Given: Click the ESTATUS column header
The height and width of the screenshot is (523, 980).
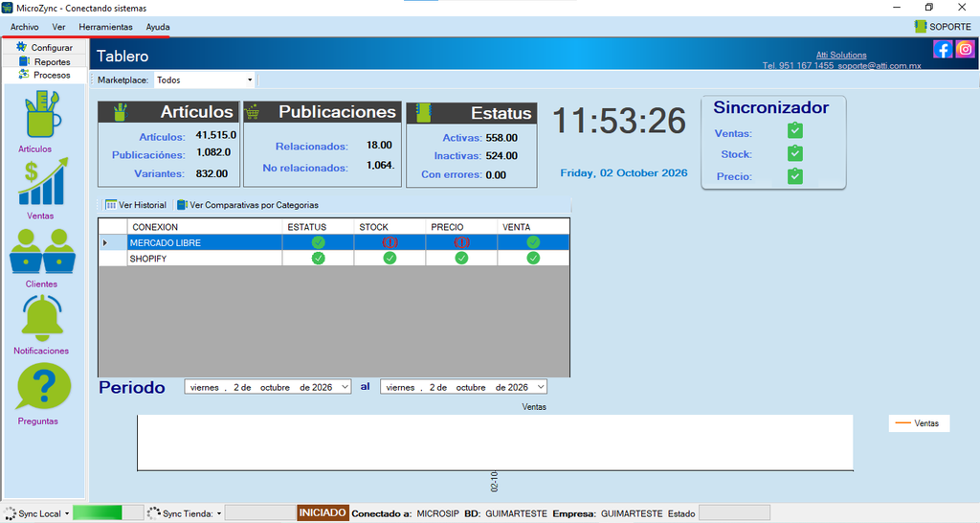Looking at the screenshot, I should pos(318,226).
